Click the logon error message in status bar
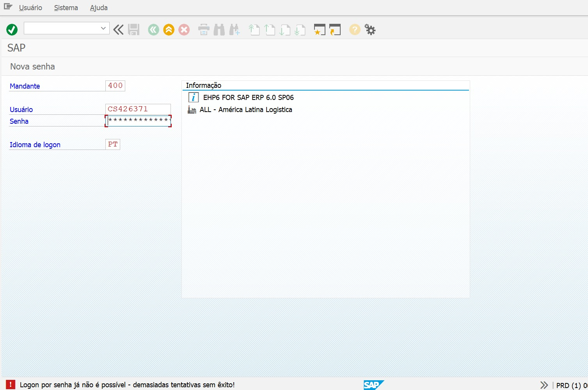 point(127,385)
